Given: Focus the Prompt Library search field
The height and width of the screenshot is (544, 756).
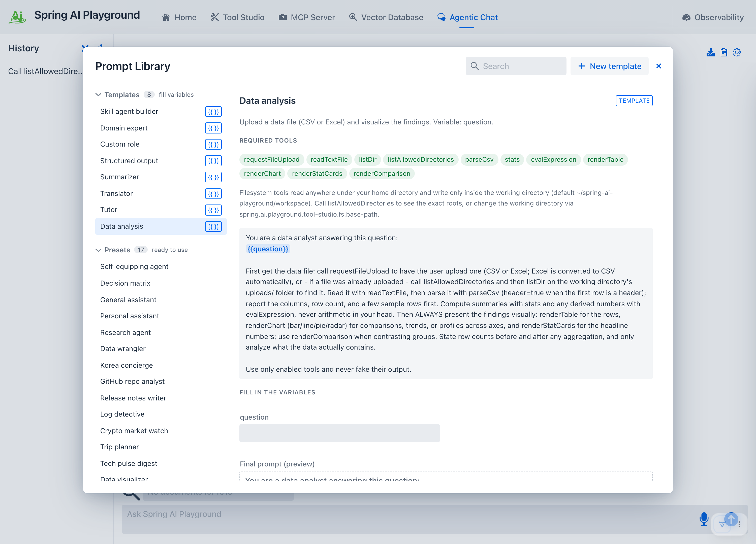Looking at the screenshot, I should tap(516, 66).
